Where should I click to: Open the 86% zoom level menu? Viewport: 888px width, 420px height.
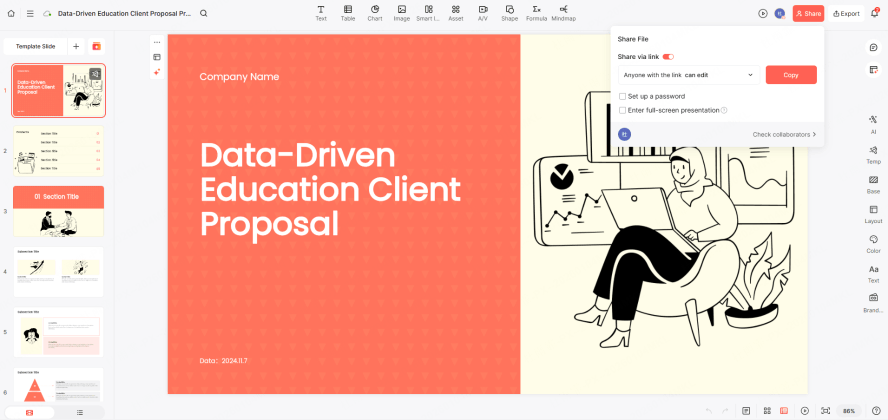coord(849,411)
